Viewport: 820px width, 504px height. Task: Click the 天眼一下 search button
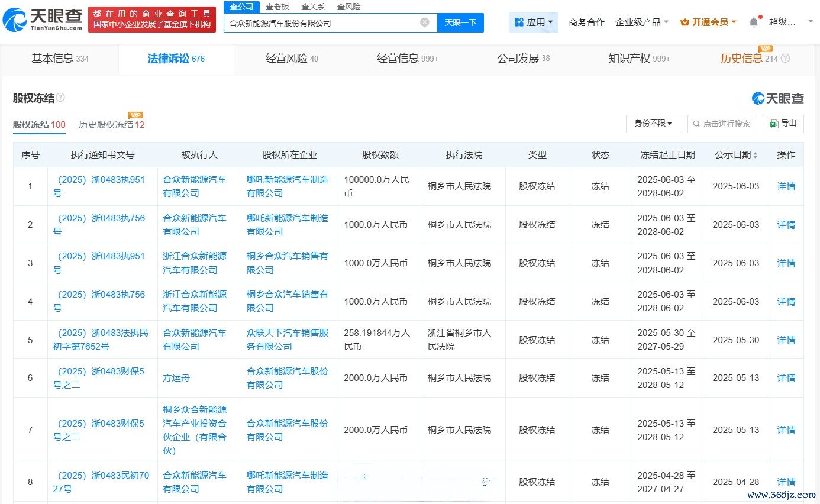pos(460,22)
